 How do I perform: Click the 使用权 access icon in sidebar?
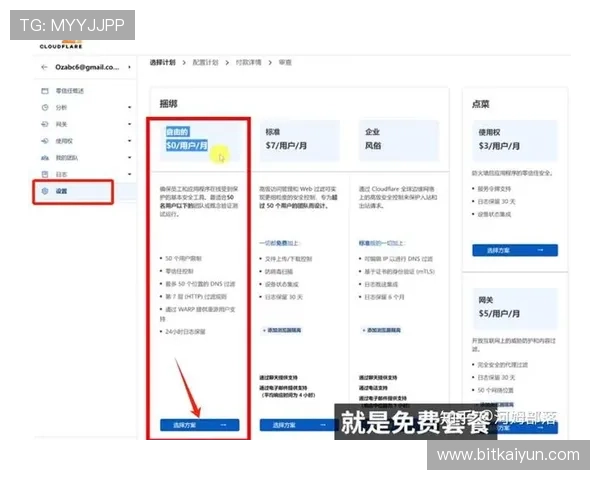[x=45, y=141]
